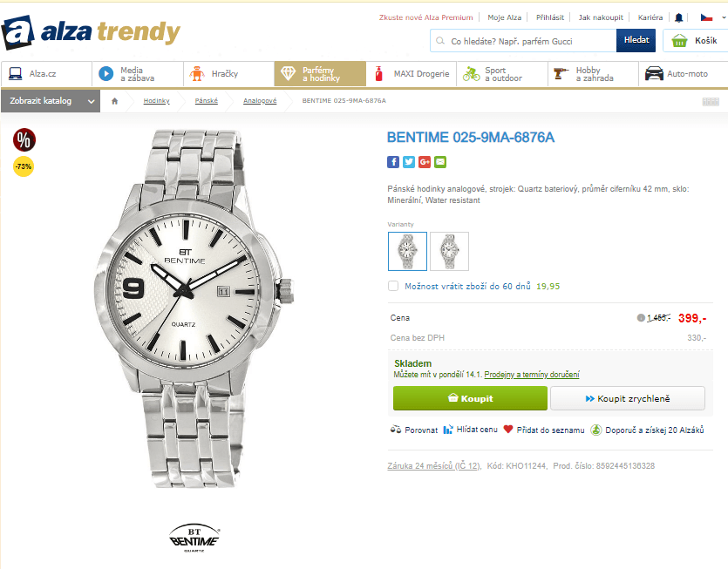Click the heart to add to list
Screen dimensions: 728x569
(x=508, y=430)
